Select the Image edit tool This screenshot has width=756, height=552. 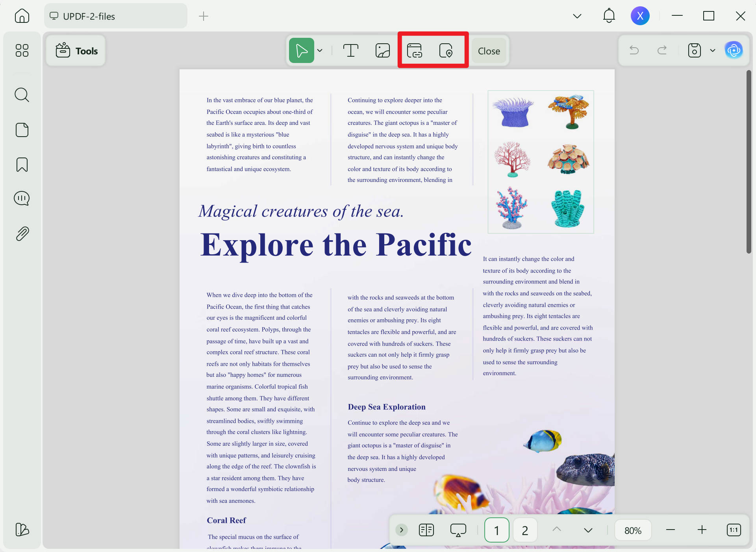(382, 50)
